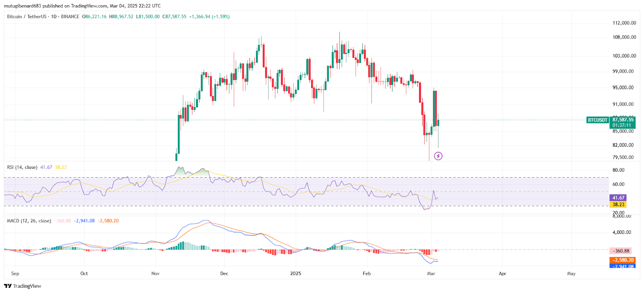Click the orange MACD legend value −2,580.20
The height and width of the screenshot is (293, 644).
108,221
